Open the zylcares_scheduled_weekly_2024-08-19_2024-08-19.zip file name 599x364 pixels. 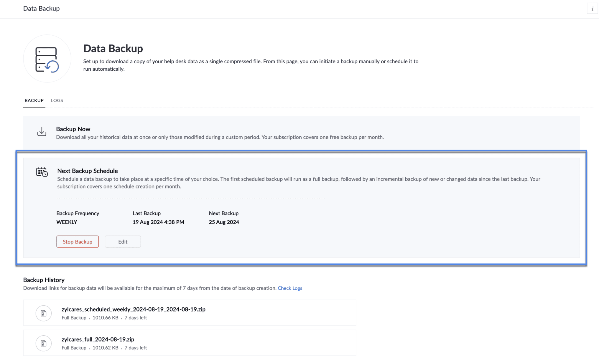(133, 309)
